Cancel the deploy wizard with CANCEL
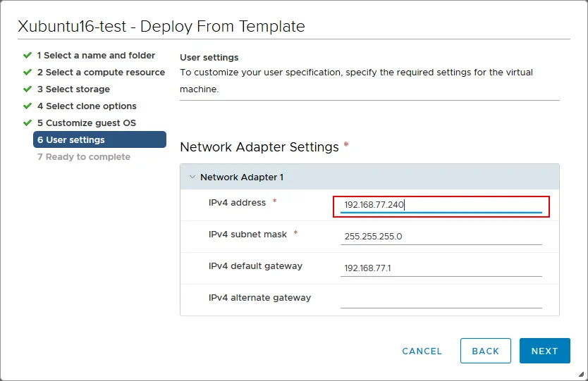This screenshot has height=381, width=588. (422, 351)
